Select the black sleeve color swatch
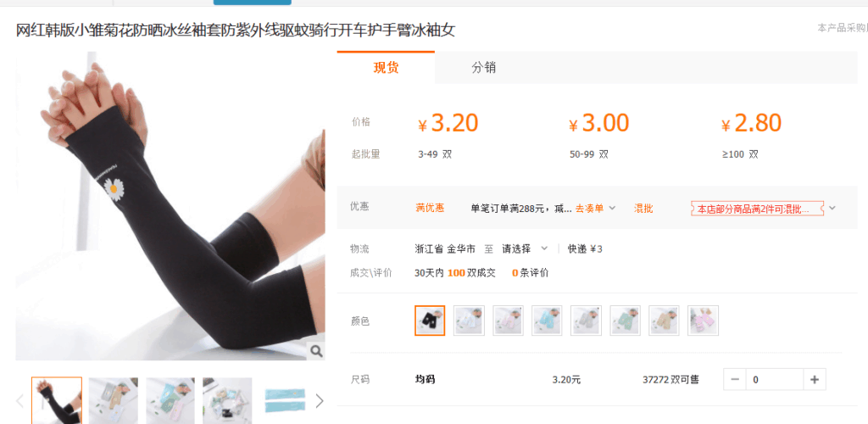This screenshot has width=868, height=424. pyautogui.click(x=430, y=321)
